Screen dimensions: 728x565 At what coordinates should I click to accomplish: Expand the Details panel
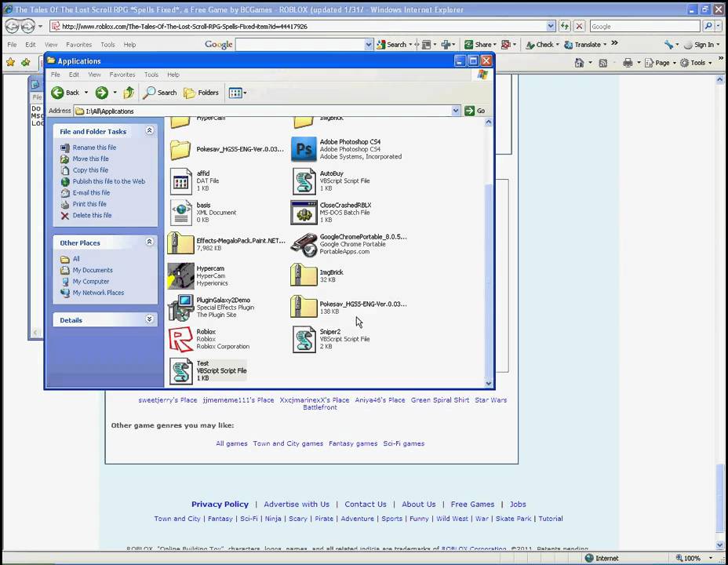click(150, 319)
